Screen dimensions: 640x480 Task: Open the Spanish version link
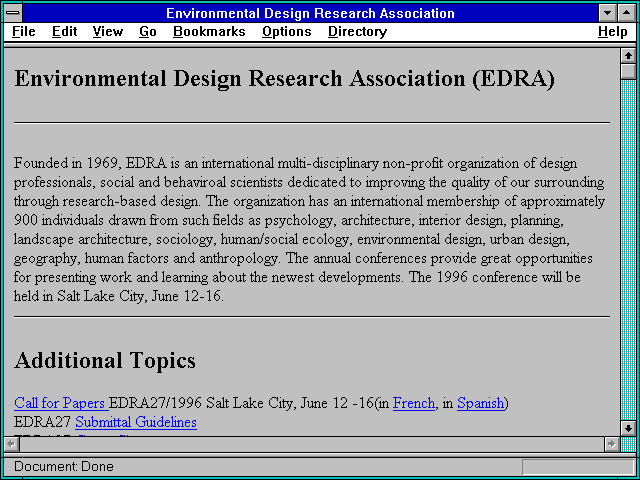tap(480, 403)
